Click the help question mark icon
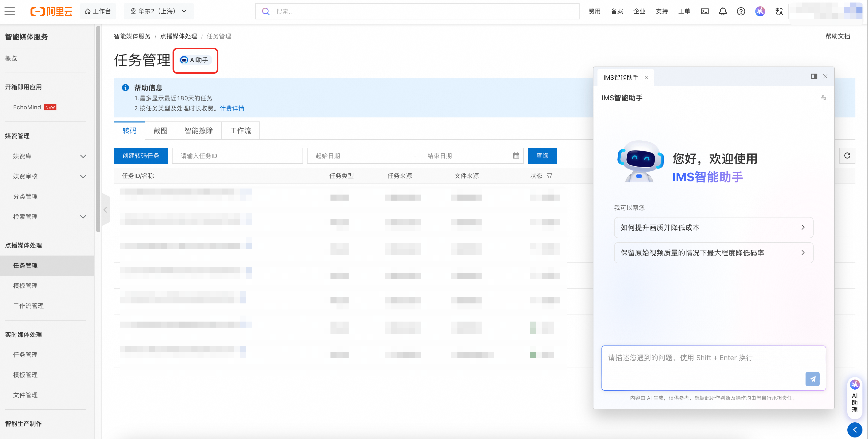868x439 pixels. [741, 11]
